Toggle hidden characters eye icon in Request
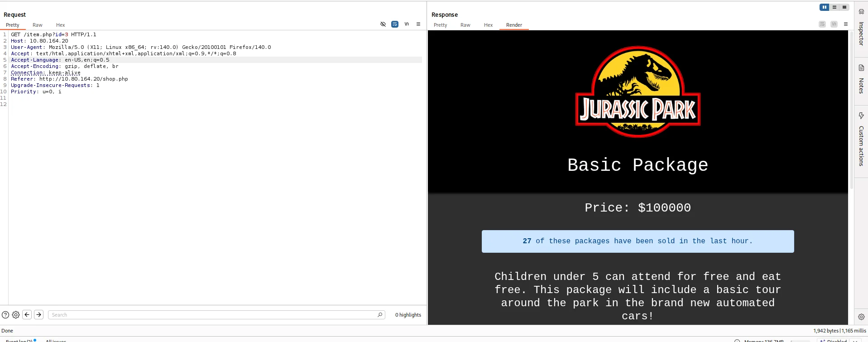The height and width of the screenshot is (342, 868). click(x=383, y=24)
